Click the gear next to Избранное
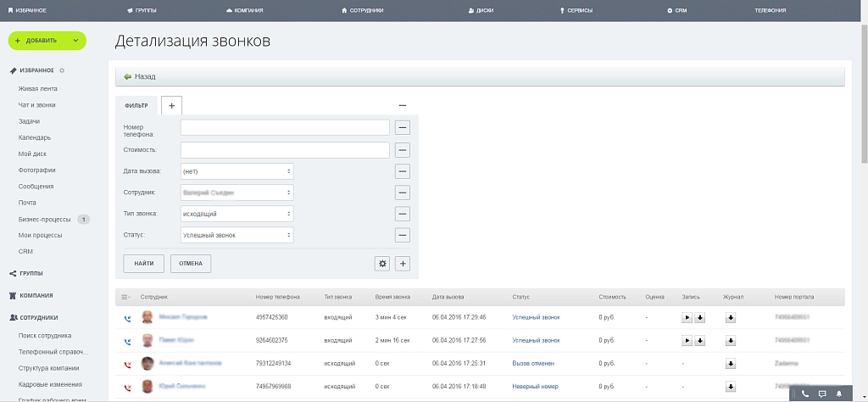Viewport: 868px width, 402px height. [x=62, y=71]
